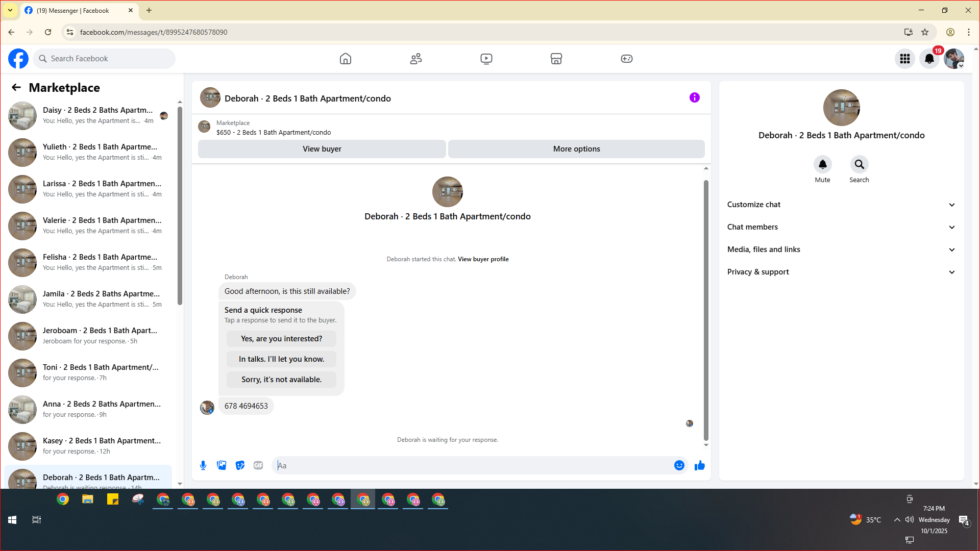Bookmark this page with the star icon
The height and width of the screenshot is (551, 980).
point(925,32)
